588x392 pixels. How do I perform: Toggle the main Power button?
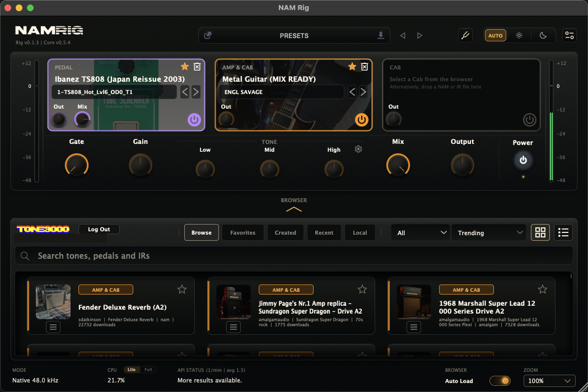point(523,160)
